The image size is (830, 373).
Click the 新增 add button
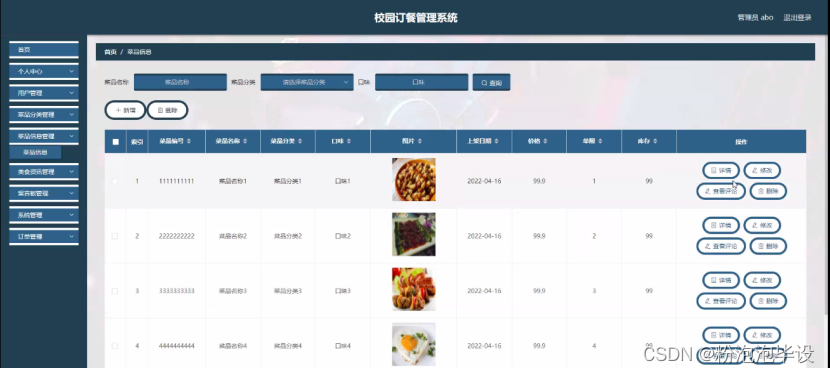point(125,111)
